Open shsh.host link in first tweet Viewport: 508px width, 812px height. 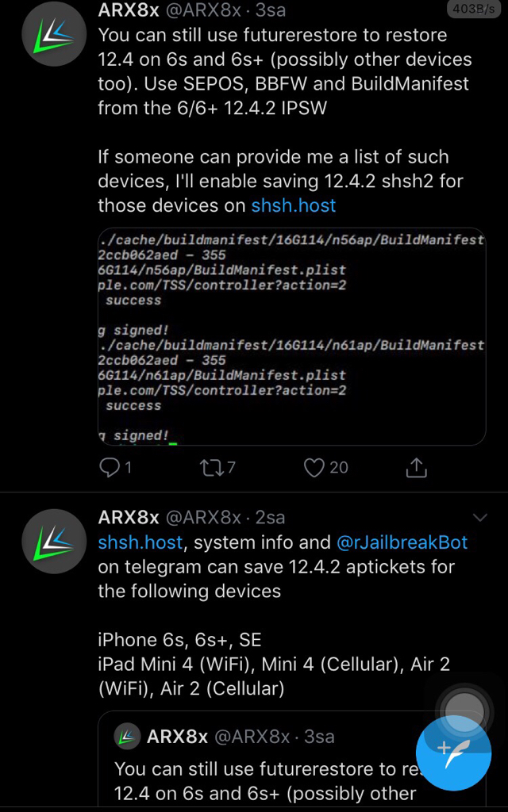294,205
